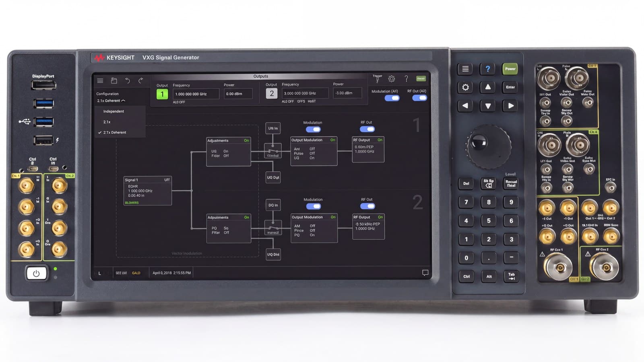Push the hardware left arrow key
This screenshot has height=362, width=644.
click(x=465, y=106)
